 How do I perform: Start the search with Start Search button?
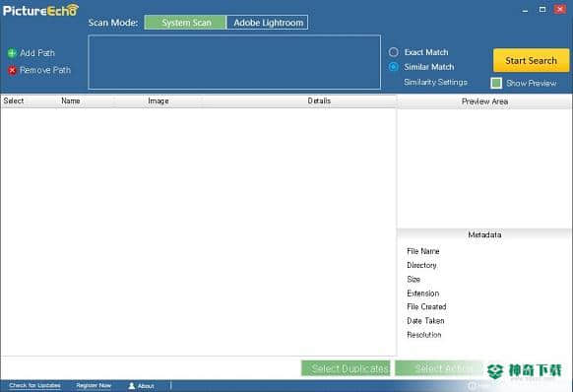[x=531, y=60]
